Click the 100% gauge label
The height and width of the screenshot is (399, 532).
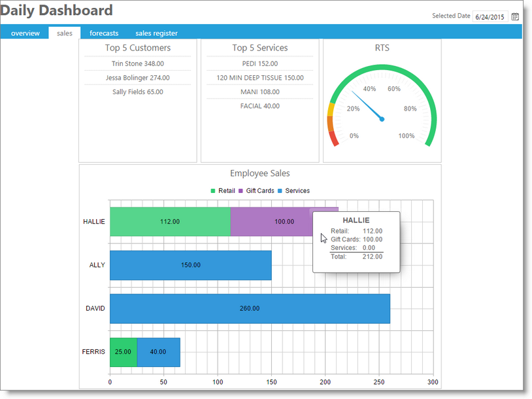click(x=407, y=136)
